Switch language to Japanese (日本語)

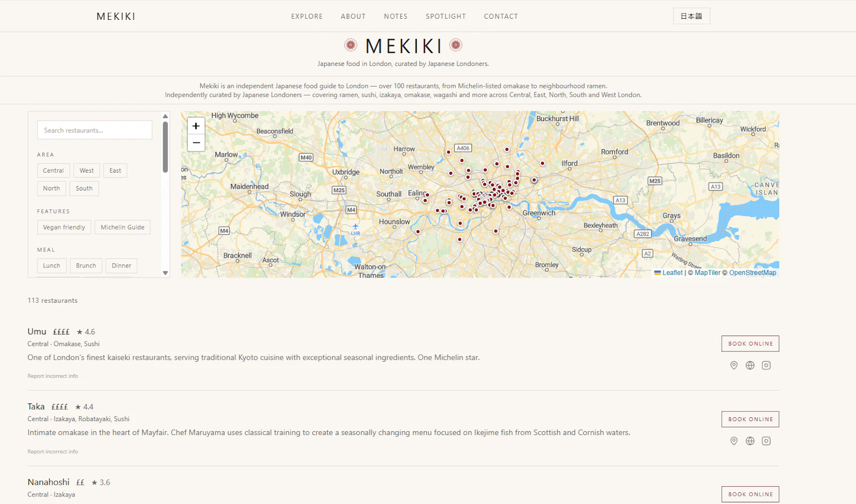[691, 16]
